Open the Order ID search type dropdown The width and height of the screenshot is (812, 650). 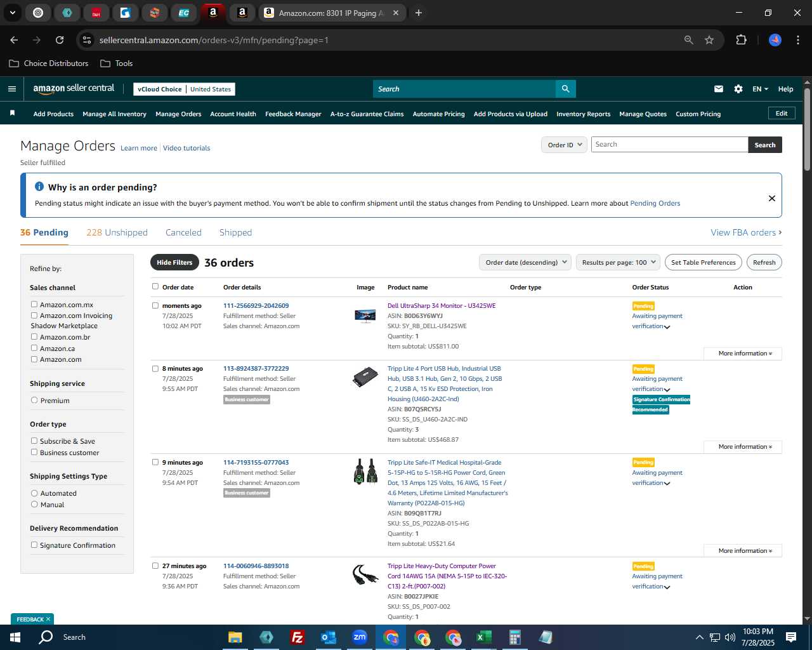pos(564,145)
